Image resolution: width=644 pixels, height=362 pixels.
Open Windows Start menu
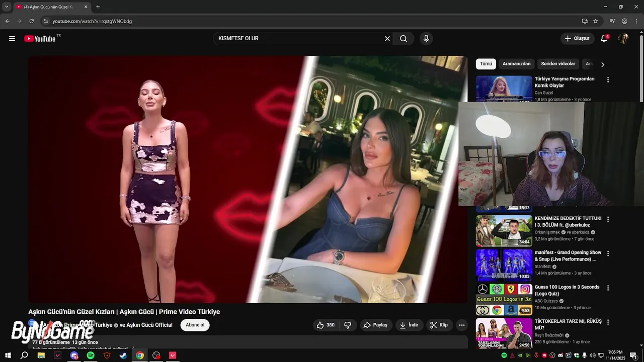click(8, 355)
